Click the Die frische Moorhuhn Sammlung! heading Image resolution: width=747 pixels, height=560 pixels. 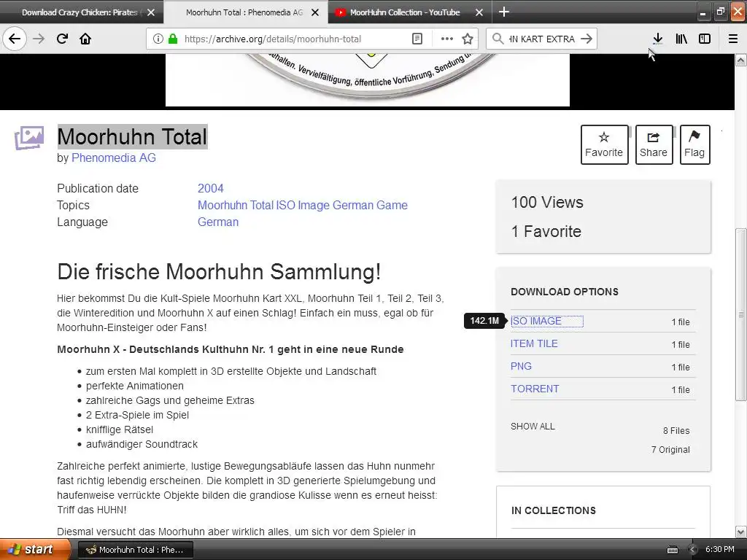(x=219, y=272)
